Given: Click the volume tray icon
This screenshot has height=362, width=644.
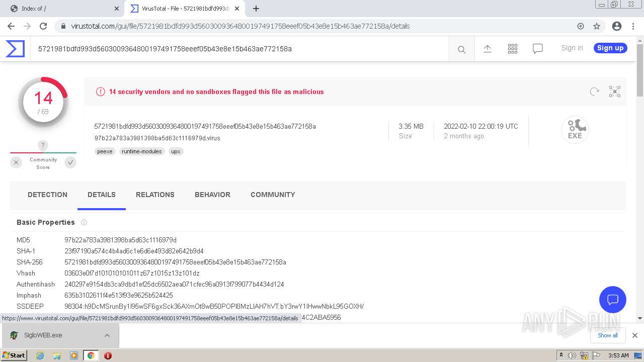Looking at the screenshot, I should click(x=572, y=355).
